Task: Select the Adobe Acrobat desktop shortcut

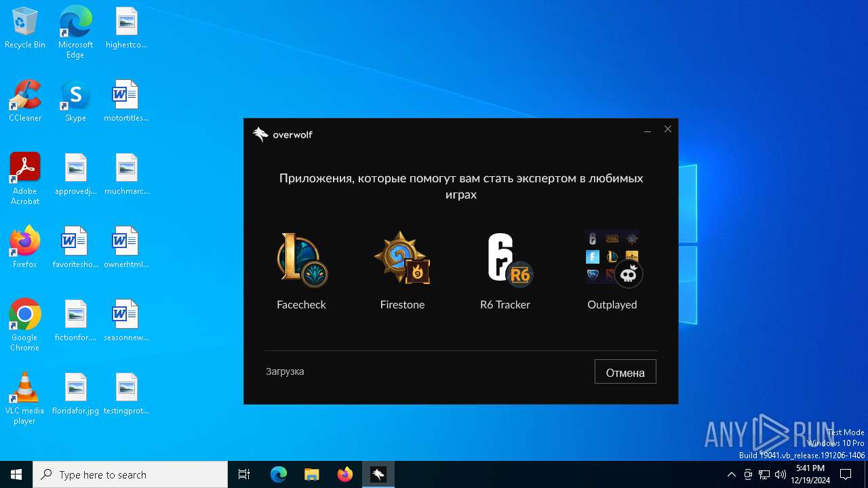Action: point(25,179)
